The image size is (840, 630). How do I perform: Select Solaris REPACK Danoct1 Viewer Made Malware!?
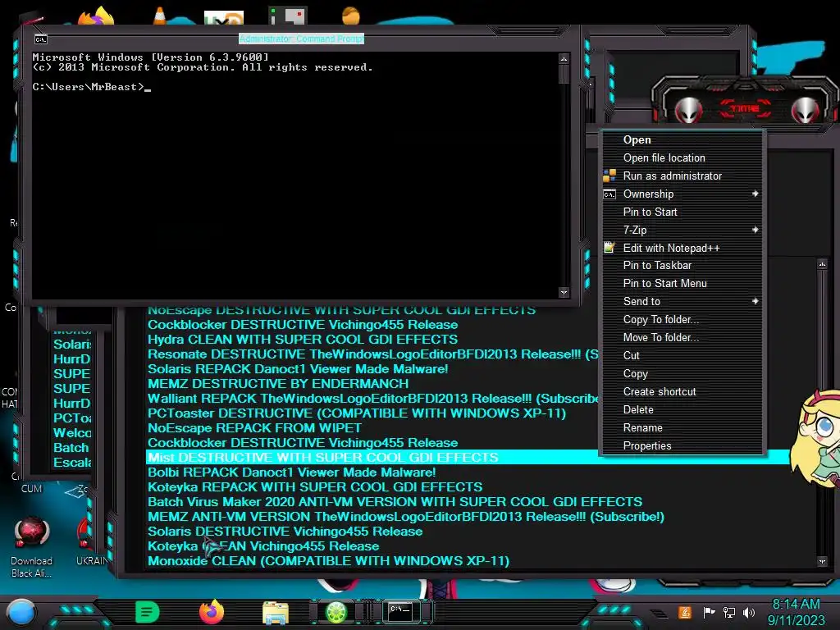click(x=298, y=368)
